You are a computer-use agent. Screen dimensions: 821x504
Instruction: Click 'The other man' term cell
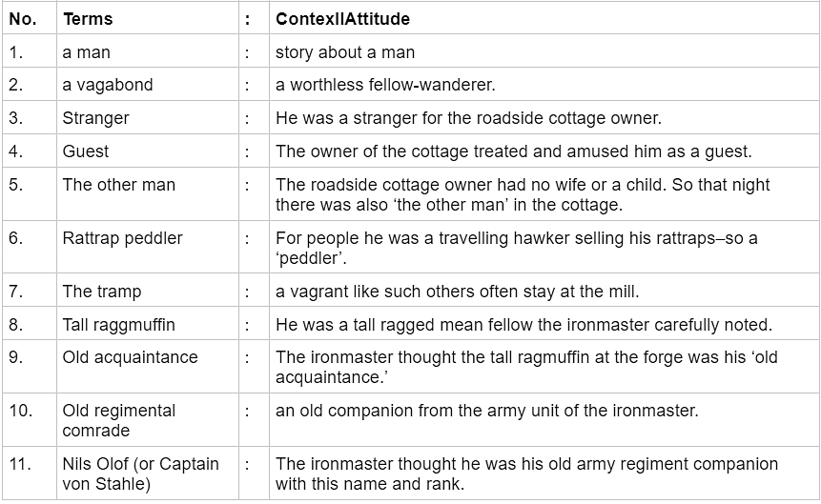[x=148, y=194]
